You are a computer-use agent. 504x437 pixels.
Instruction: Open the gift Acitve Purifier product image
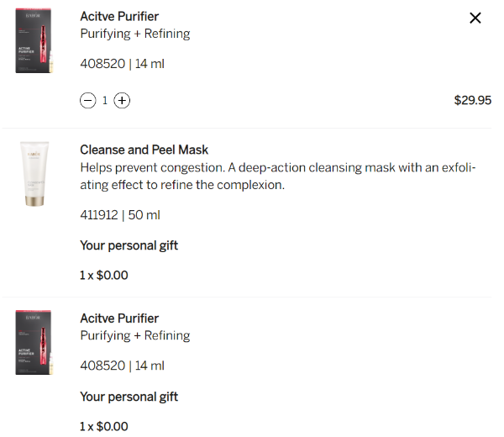click(34, 342)
